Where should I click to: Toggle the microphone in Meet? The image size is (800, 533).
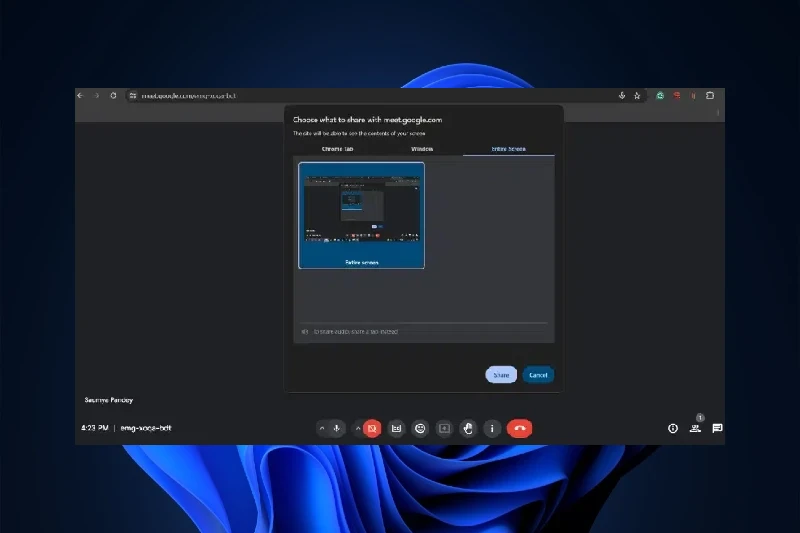click(x=337, y=428)
